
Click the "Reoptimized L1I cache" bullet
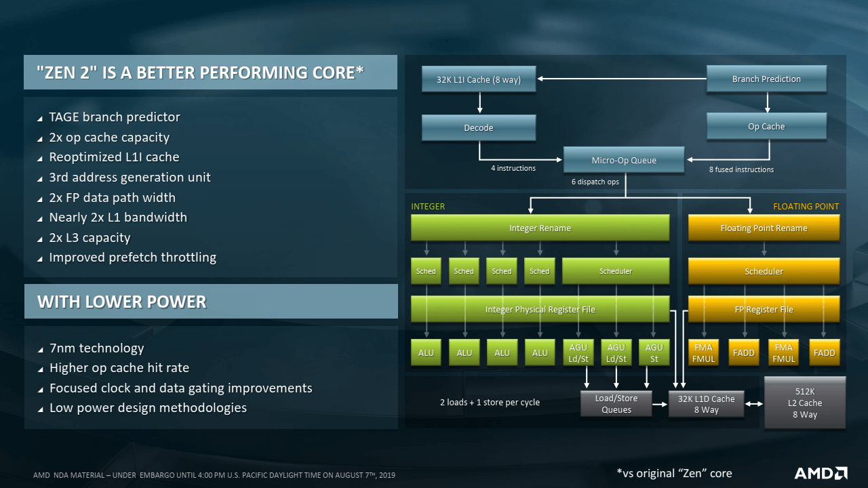click(x=114, y=157)
